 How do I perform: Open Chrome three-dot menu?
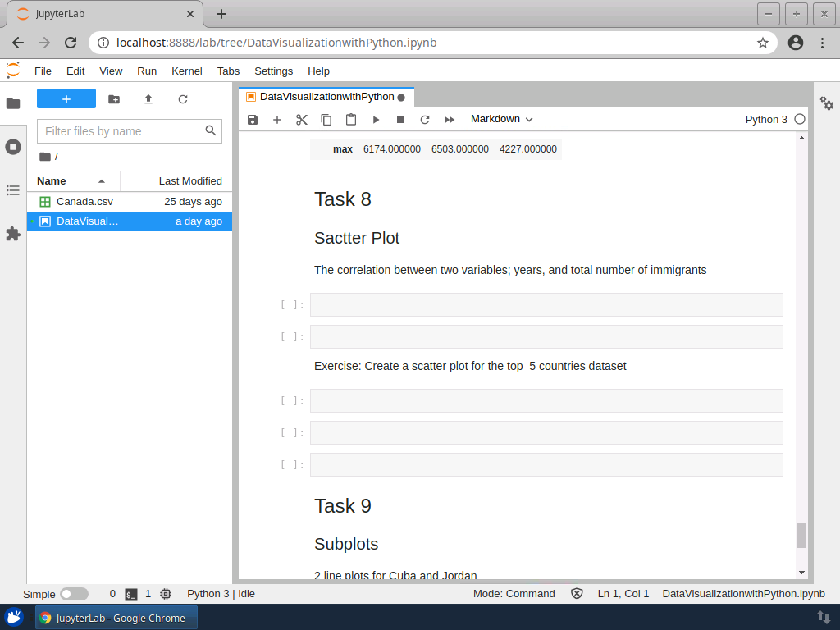[822, 43]
